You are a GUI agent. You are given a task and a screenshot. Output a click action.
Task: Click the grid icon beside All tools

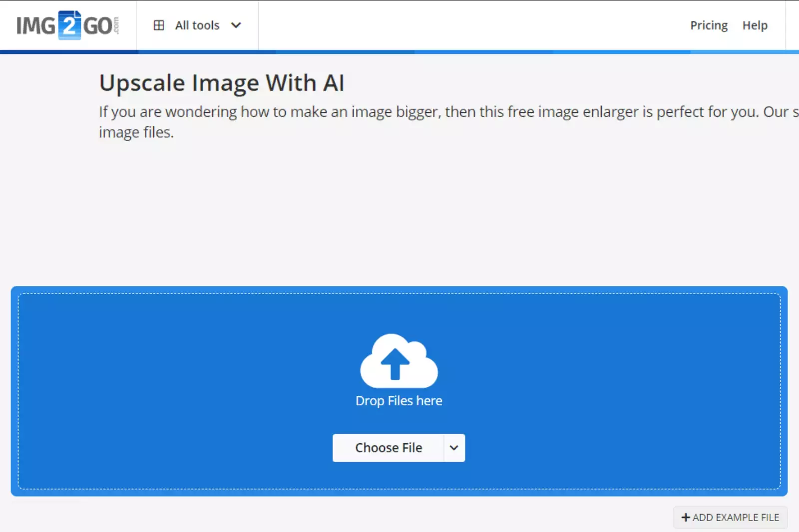tap(159, 25)
